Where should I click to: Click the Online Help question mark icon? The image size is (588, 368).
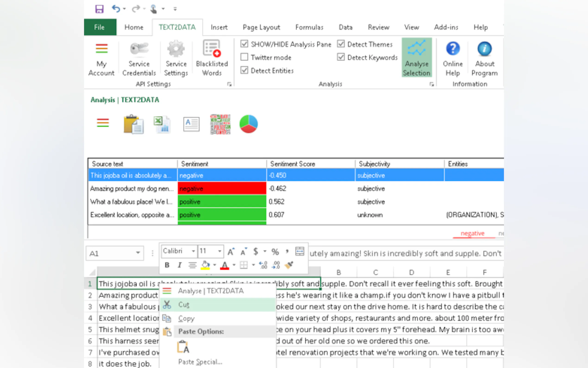(452, 49)
